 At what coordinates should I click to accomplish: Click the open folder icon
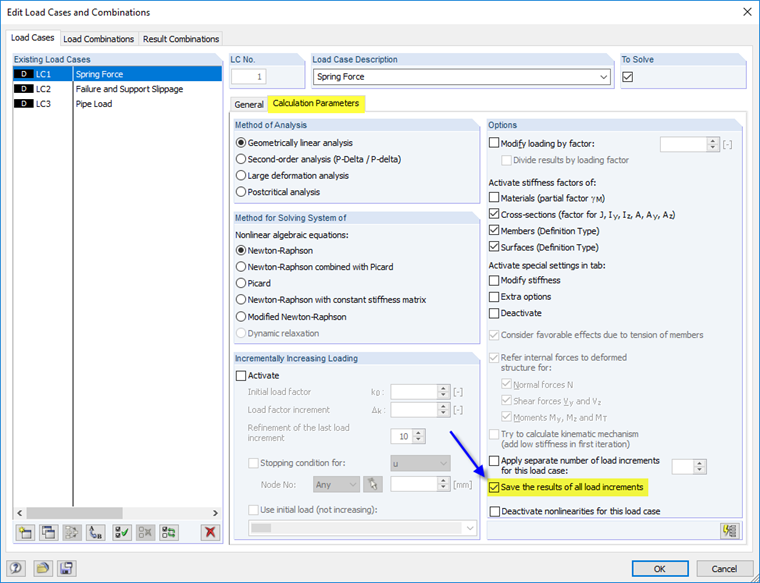click(x=43, y=568)
